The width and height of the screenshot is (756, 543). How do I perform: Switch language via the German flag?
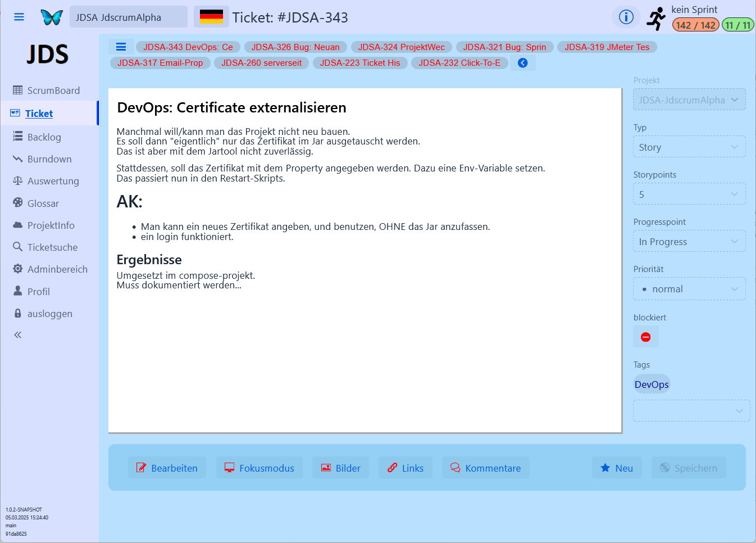coord(211,17)
